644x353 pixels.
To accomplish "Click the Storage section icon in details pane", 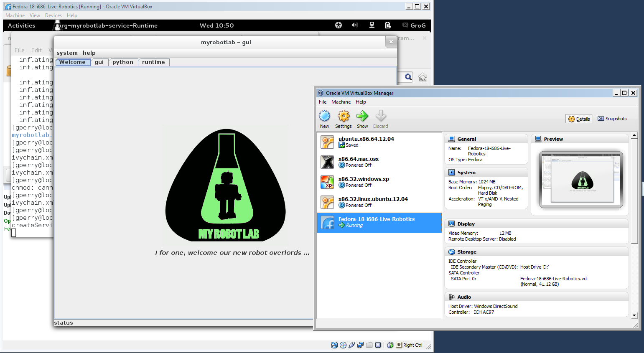I will click(451, 252).
